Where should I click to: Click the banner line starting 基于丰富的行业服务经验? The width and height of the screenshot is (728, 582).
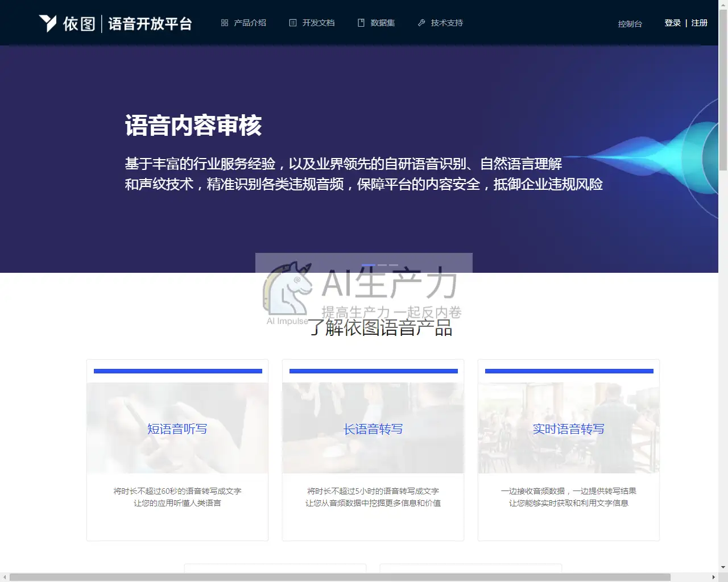344,164
